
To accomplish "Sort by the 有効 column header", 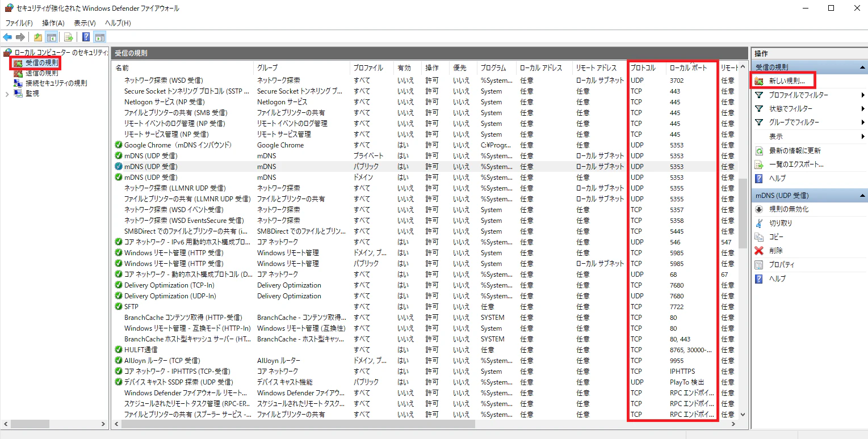I will pos(408,68).
